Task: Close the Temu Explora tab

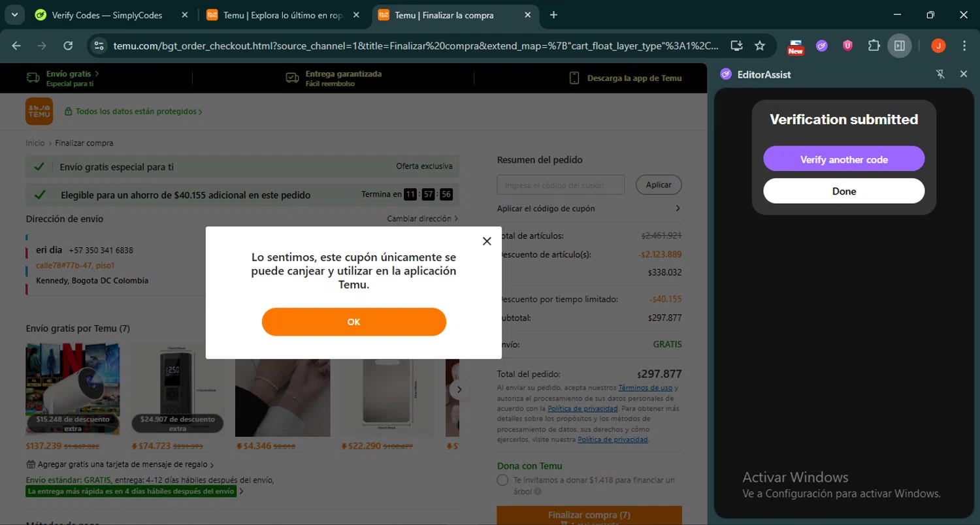Action: [356, 15]
